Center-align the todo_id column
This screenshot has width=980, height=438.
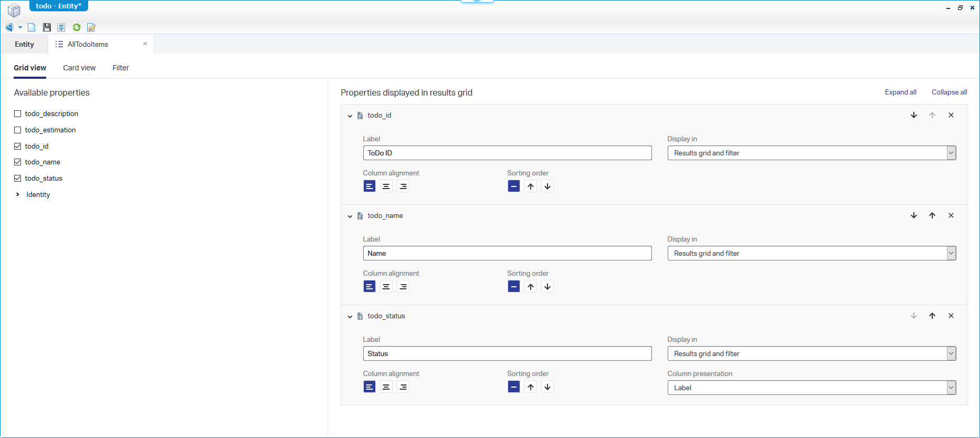pos(386,186)
